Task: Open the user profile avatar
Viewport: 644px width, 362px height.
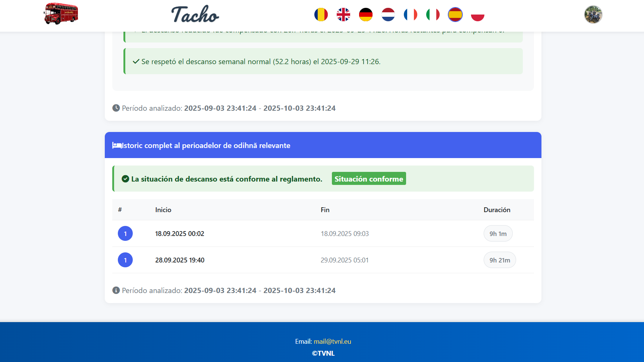Action: click(593, 15)
